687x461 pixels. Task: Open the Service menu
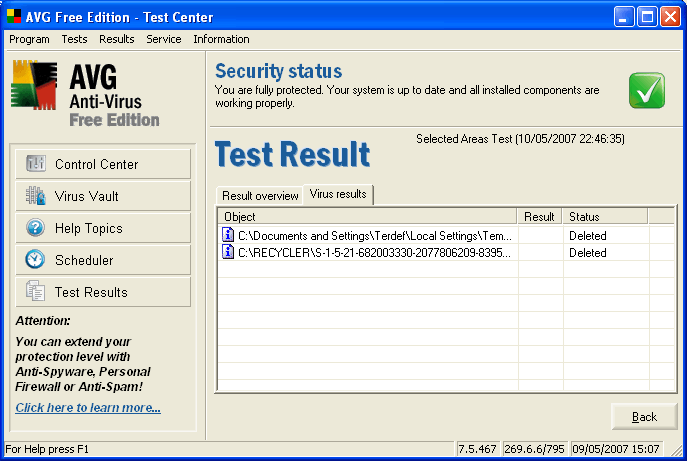pos(163,39)
